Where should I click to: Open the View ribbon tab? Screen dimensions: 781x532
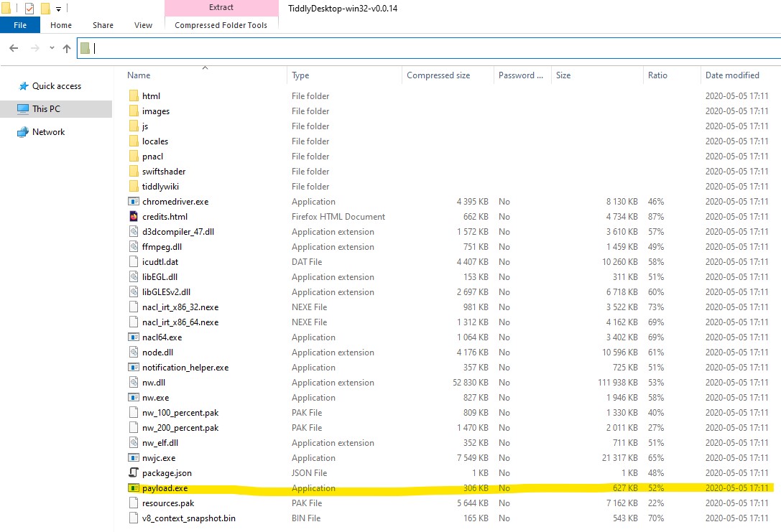pos(144,25)
